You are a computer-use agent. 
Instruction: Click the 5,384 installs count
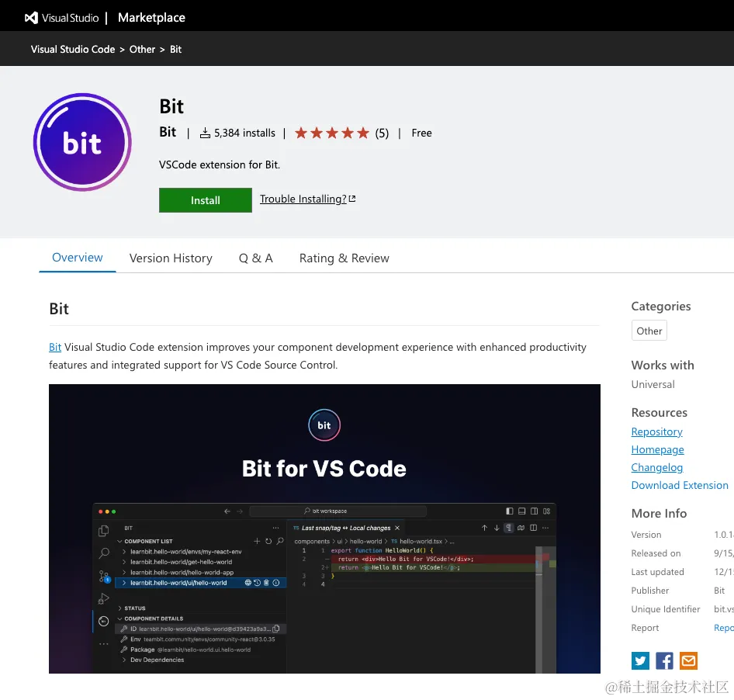point(237,133)
